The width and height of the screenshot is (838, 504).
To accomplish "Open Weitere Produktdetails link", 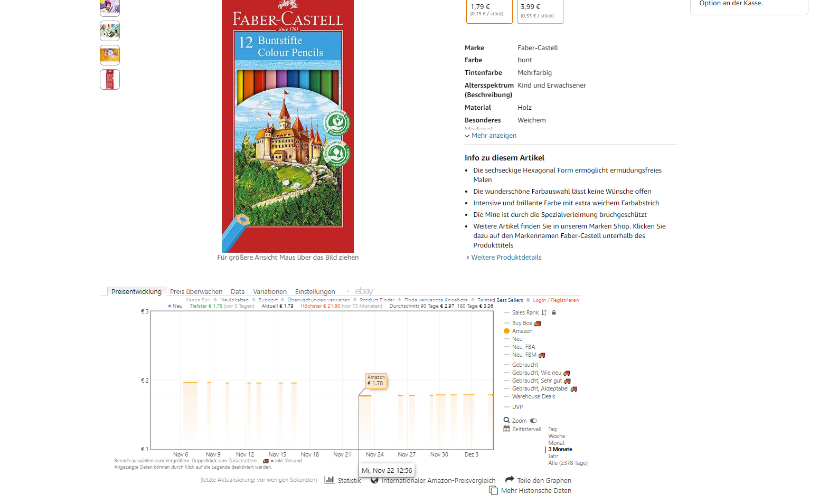I will coord(506,258).
